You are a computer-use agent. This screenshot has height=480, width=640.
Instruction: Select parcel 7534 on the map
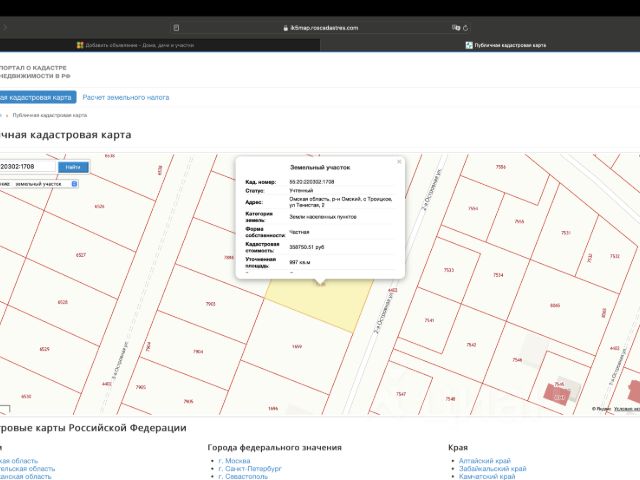click(x=498, y=276)
